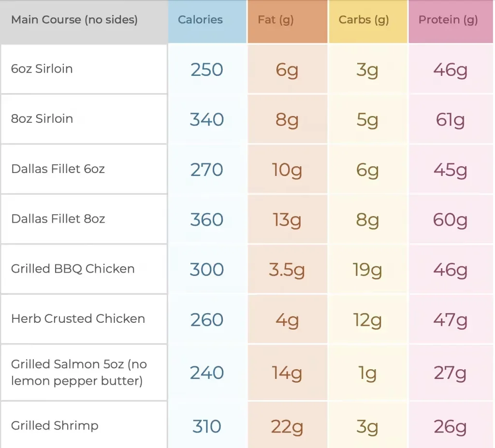Click the Dallas Fillet 8oz item
Screen dimensions: 495x448
point(58,219)
